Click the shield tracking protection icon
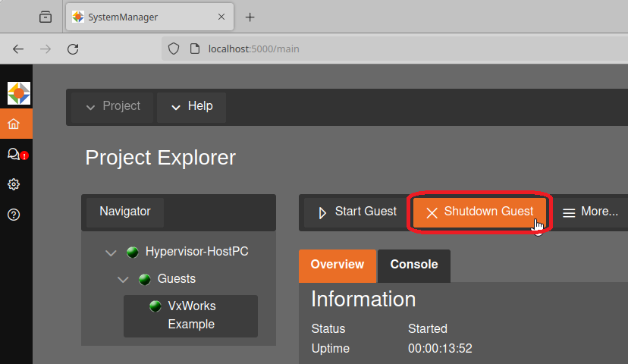 tap(174, 49)
